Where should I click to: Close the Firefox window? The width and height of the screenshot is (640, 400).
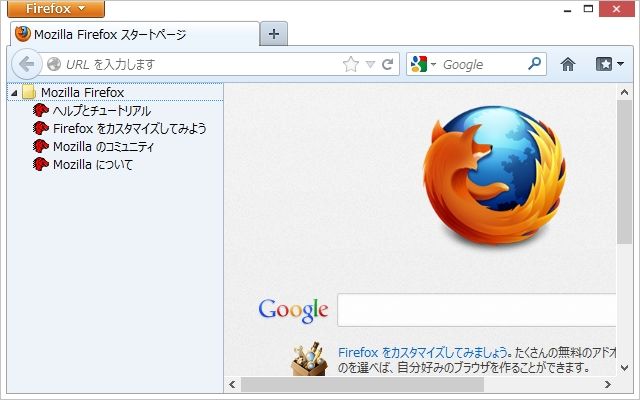point(616,9)
